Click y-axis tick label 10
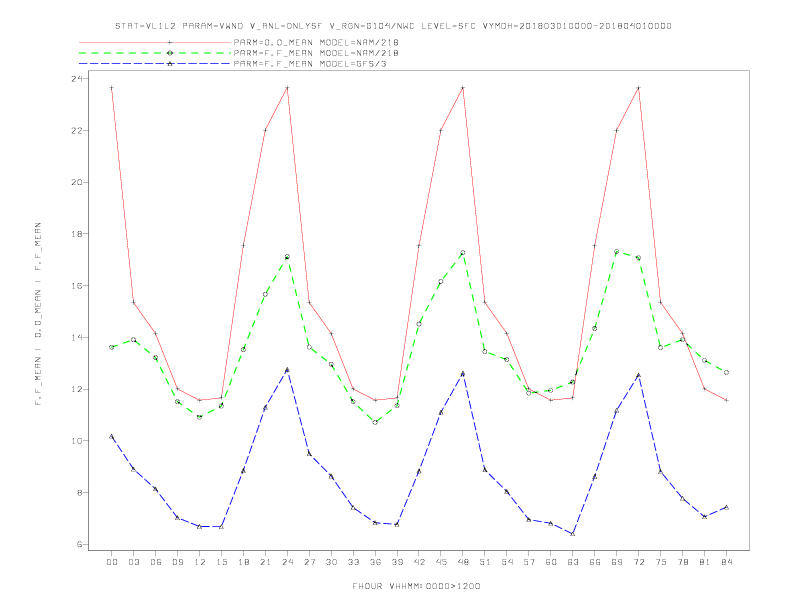This screenshot has height=612, width=792. tap(77, 441)
